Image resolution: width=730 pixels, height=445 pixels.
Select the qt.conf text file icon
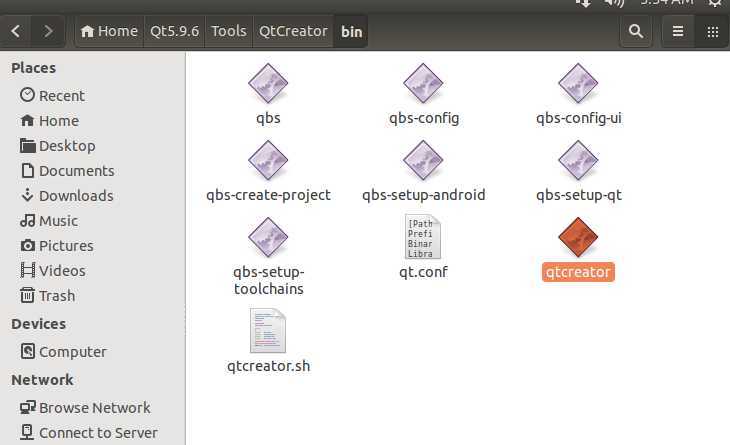click(x=422, y=236)
